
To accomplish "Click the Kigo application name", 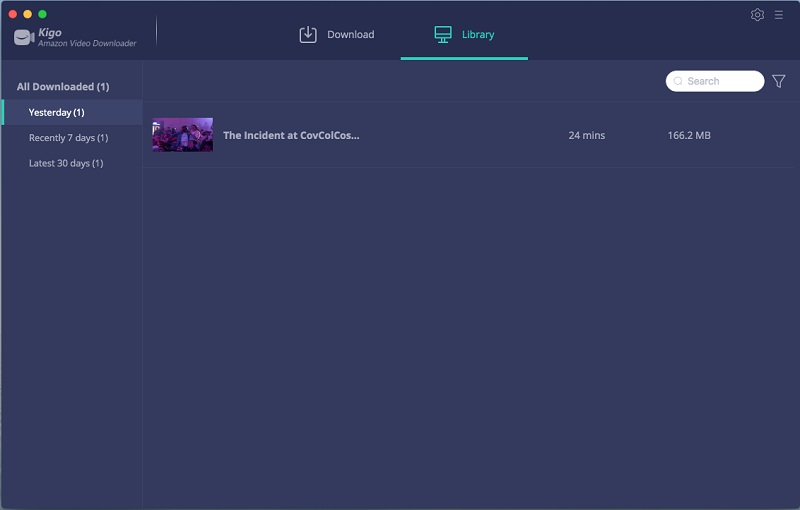I will pyautogui.click(x=50, y=33).
